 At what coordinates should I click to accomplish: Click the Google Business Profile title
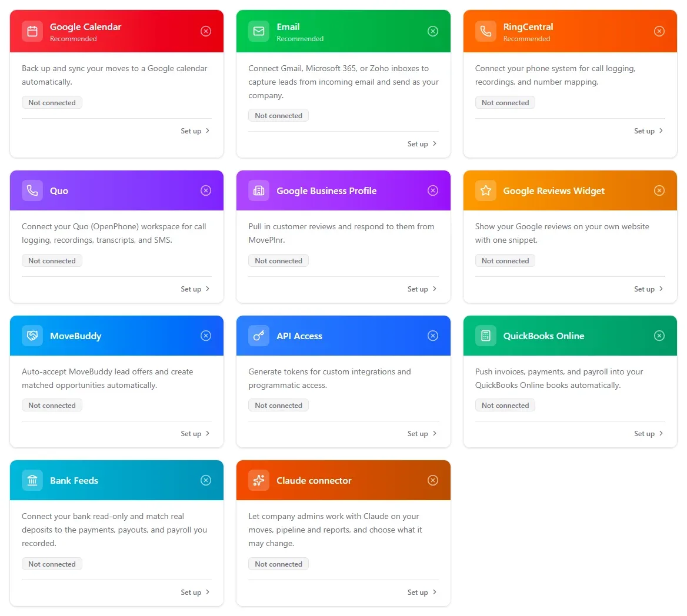click(326, 191)
